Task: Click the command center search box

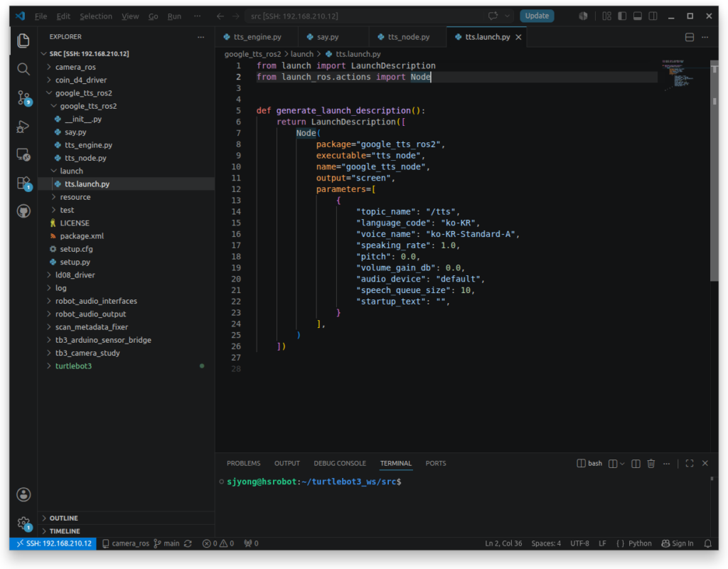Action: 365,16
